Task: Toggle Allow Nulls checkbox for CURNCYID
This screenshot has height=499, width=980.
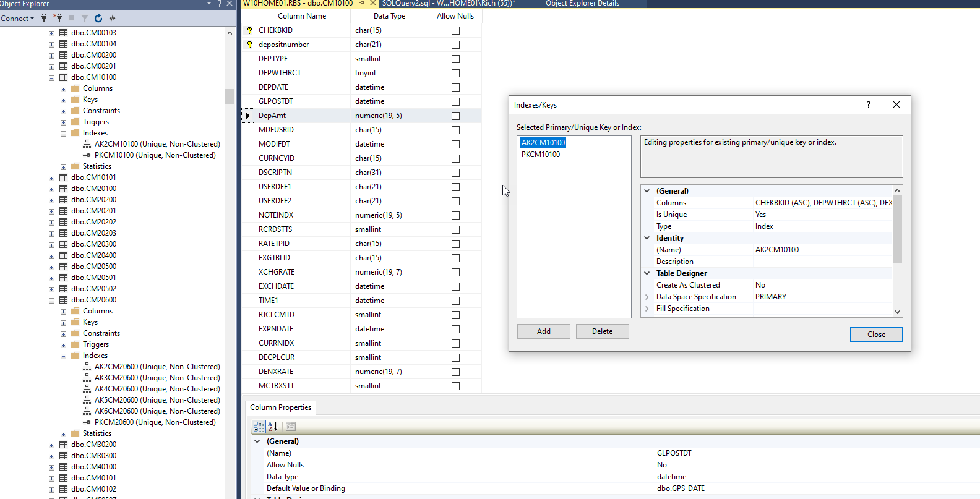Action: coord(455,158)
